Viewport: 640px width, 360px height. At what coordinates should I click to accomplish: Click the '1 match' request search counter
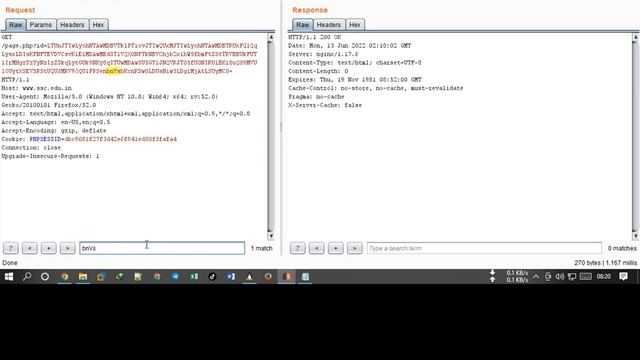(261, 248)
